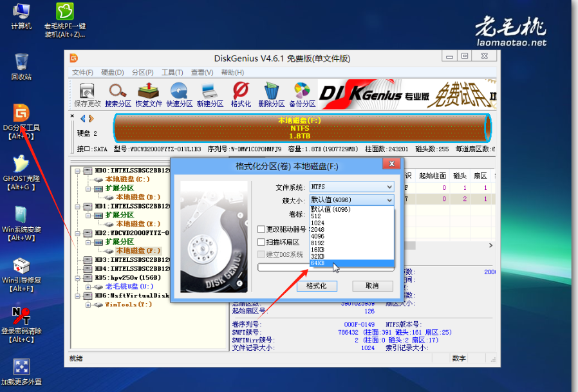Open the Recycle Bin (回收站) desktop icon
The height and width of the screenshot is (392, 578).
point(21,67)
